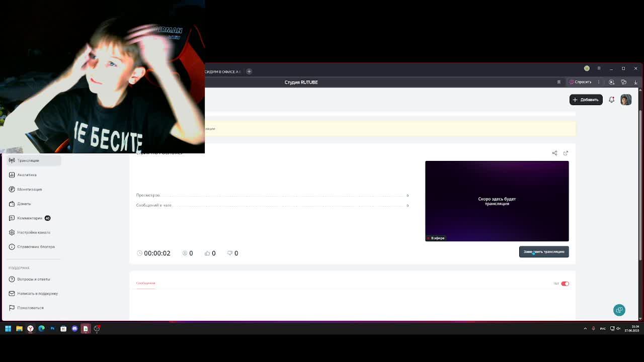Open a new browser tab
Screen dimensions: 644x362
click(x=249, y=71)
